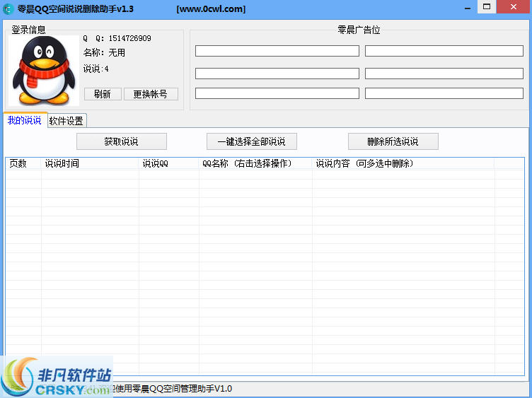Close the 说说删除助手 window
The width and height of the screenshot is (532, 398).
pyautogui.click(x=514, y=7)
